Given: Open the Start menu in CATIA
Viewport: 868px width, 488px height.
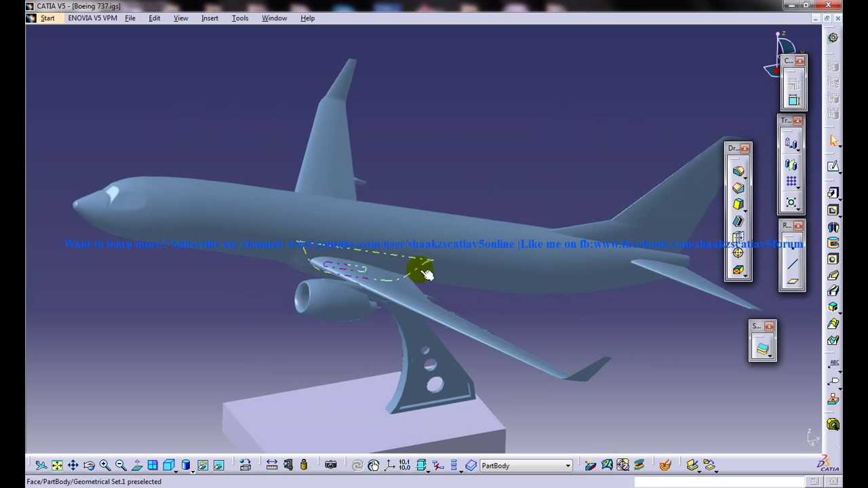Looking at the screenshot, I should point(47,18).
